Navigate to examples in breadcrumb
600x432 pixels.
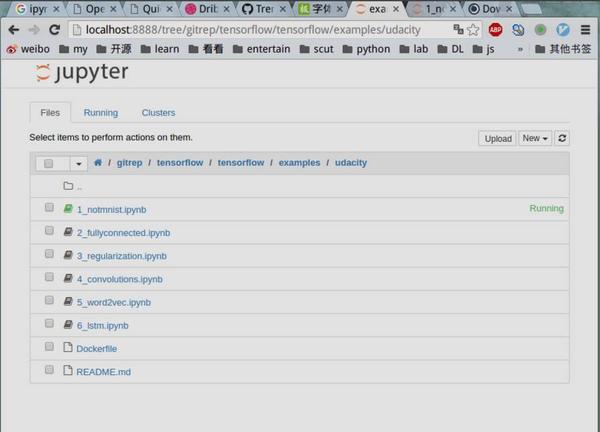tap(299, 163)
